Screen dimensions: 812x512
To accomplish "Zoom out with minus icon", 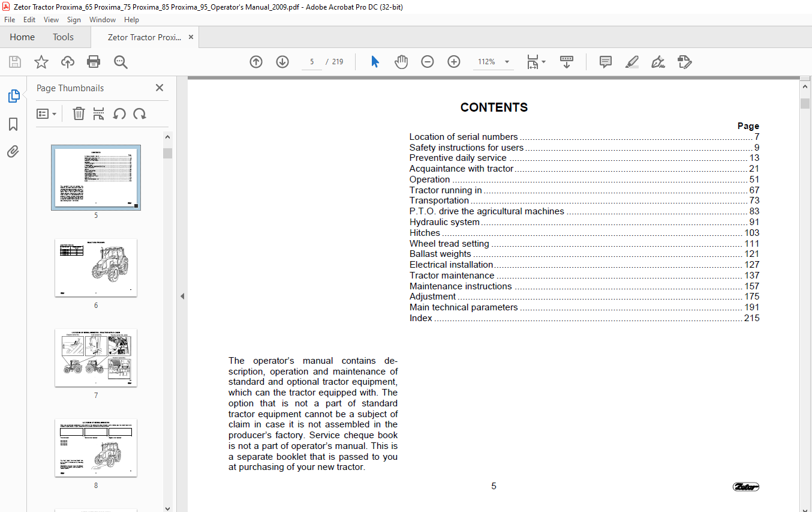I will coord(428,62).
